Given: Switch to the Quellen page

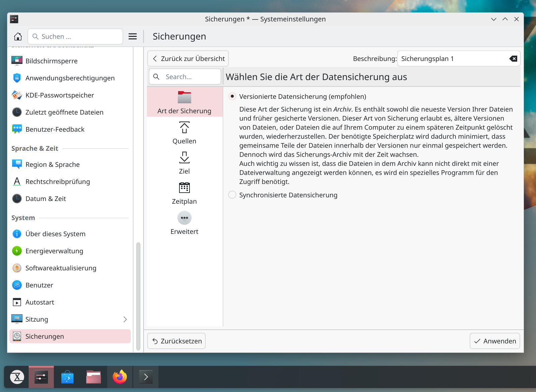Looking at the screenshot, I should pyautogui.click(x=184, y=132).
